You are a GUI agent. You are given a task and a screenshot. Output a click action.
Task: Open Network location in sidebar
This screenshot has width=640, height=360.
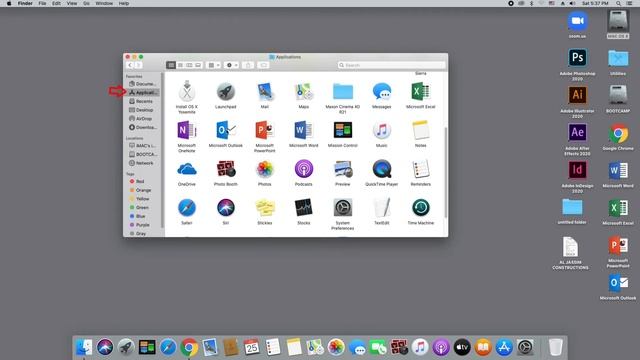(x=142, y=163)
